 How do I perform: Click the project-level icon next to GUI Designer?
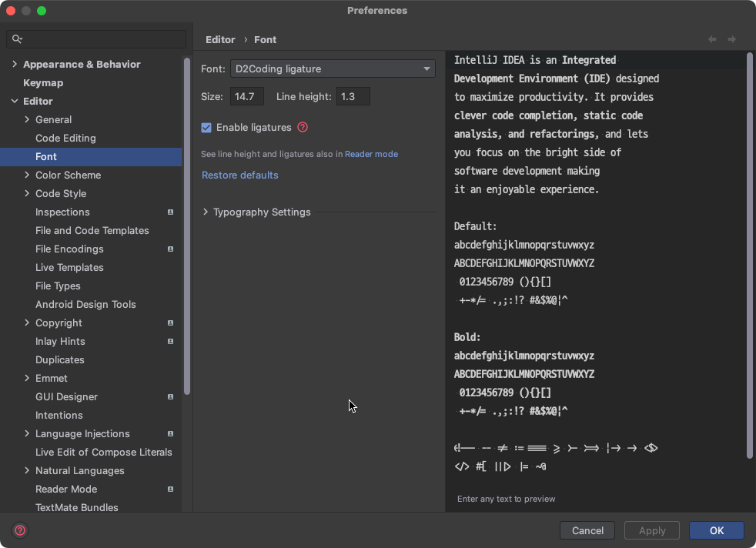tap(170, 396)
